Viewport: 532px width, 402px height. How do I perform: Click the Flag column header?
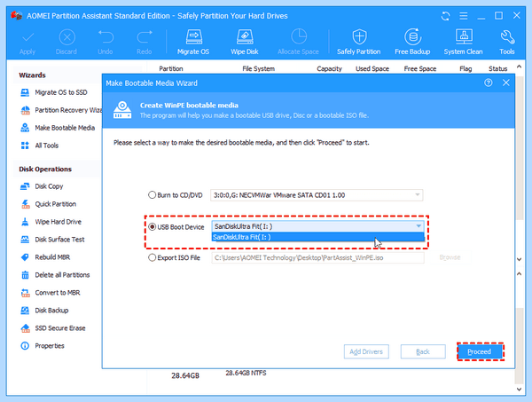[465, 68]
